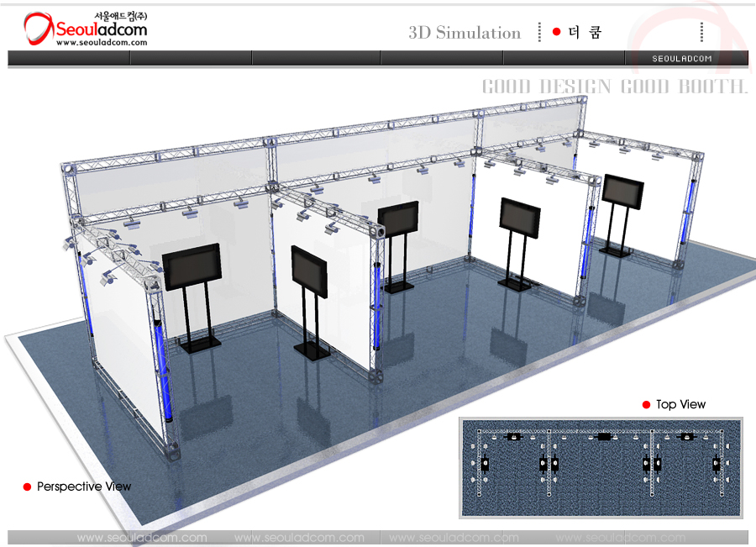Click the 더 콤 title text

pos(585,33)
